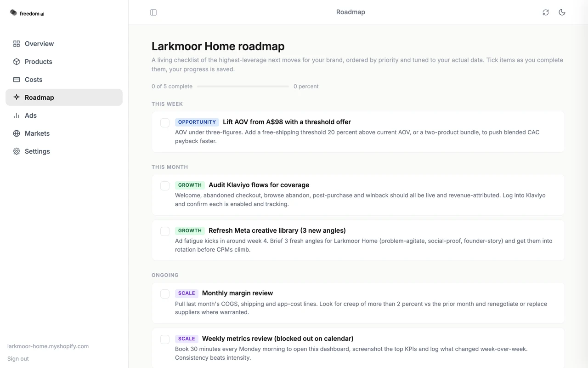Click larkmoor-home.myshopify.com store link

[x=48, y=346]
